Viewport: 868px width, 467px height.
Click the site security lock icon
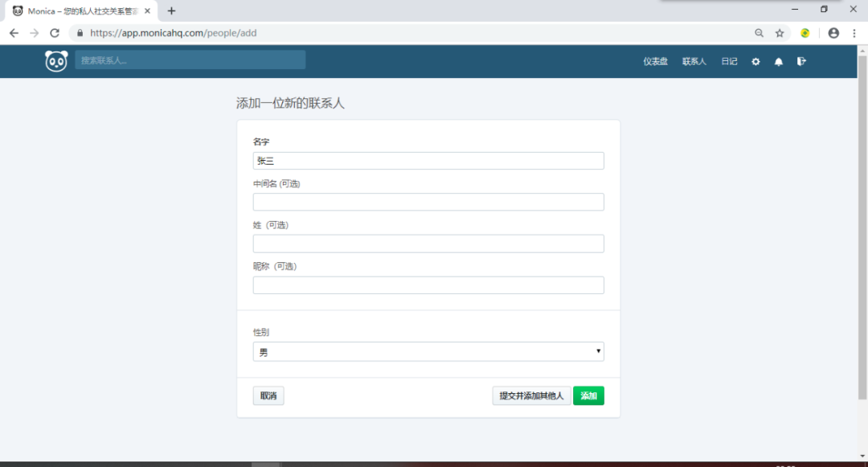click(80, 33)
